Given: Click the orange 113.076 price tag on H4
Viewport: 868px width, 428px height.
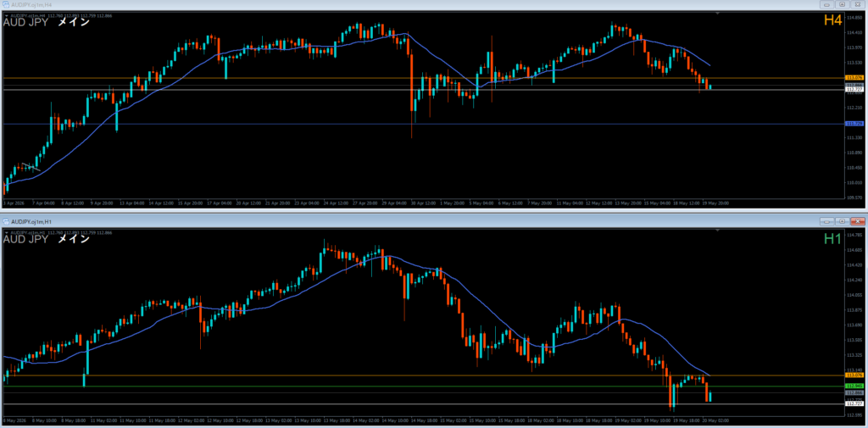Looking at the screenshot, I should coord(855,78).
